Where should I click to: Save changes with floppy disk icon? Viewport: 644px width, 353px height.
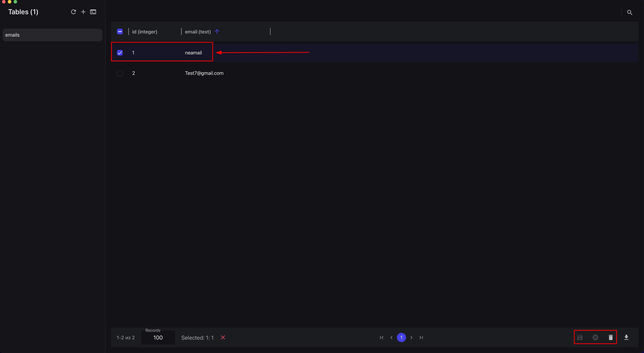(580, 338)
